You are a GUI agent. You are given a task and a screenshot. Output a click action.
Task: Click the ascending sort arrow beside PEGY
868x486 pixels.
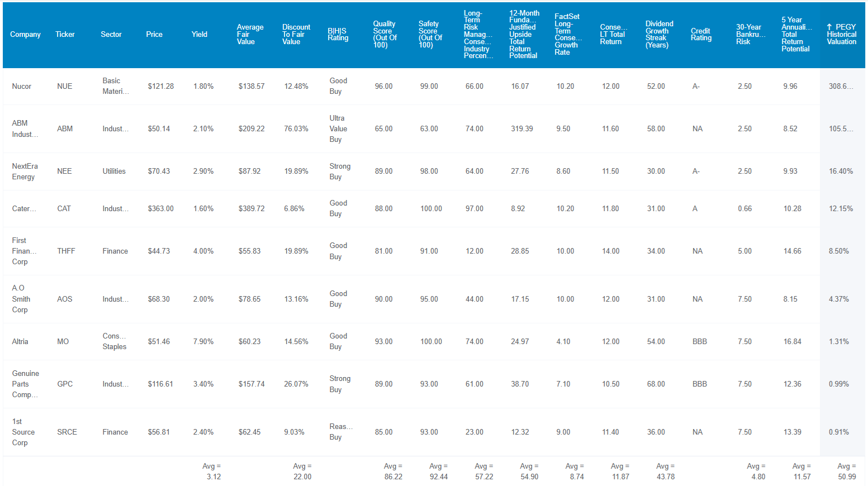coord(829,27)
